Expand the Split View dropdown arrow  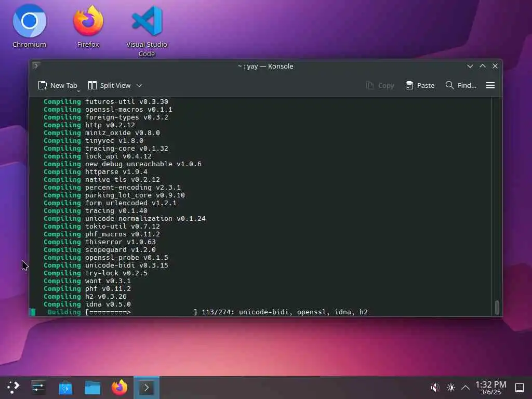coord(139,86)
